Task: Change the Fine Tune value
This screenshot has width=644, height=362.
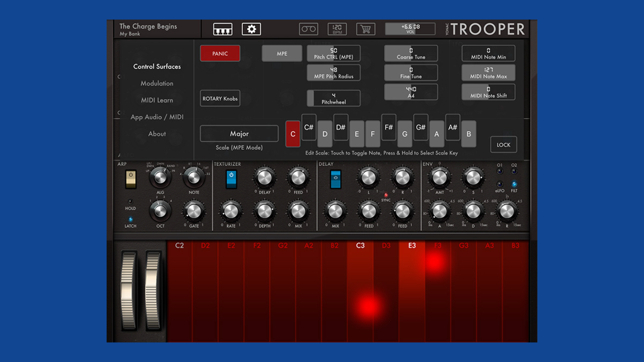Action: pyautogui.click(x=411, y=73)
